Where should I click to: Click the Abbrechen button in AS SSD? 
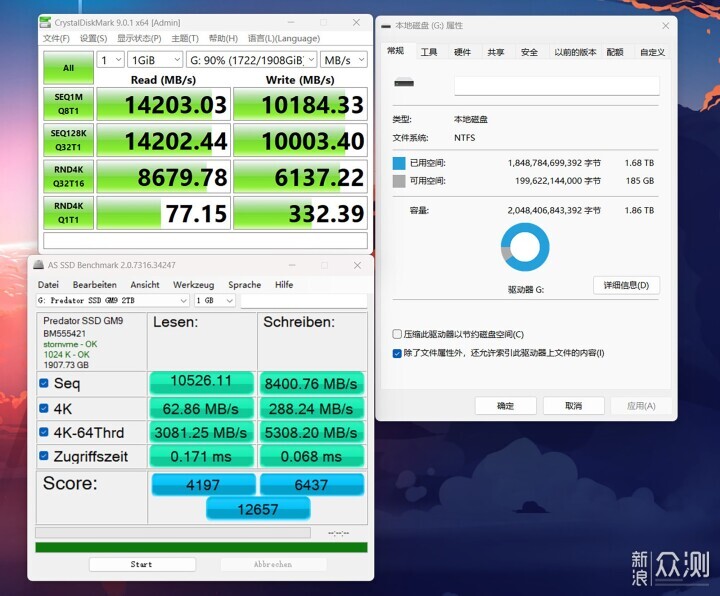tap(273, 564)
